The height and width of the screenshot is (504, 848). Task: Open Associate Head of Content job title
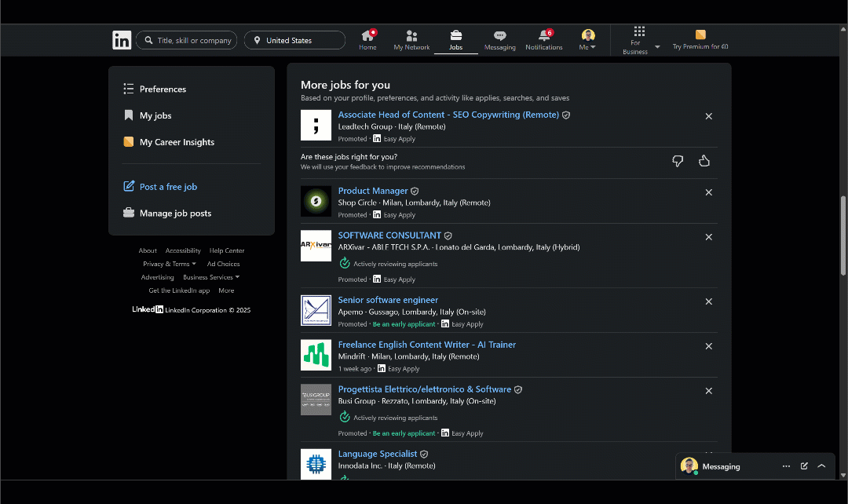(448, 115)
